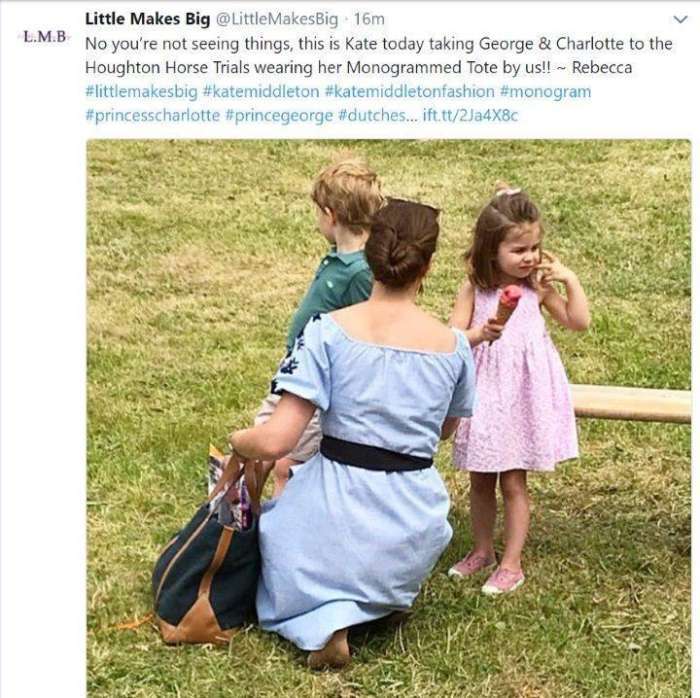Open the #princesscharlotte hashtag

pos(152,115)
